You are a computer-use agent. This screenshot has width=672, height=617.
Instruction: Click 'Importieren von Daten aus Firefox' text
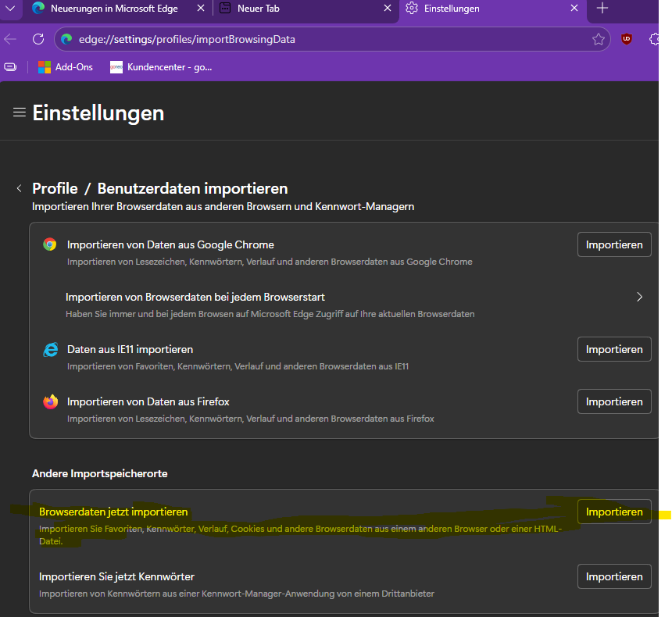coord(148,402)
